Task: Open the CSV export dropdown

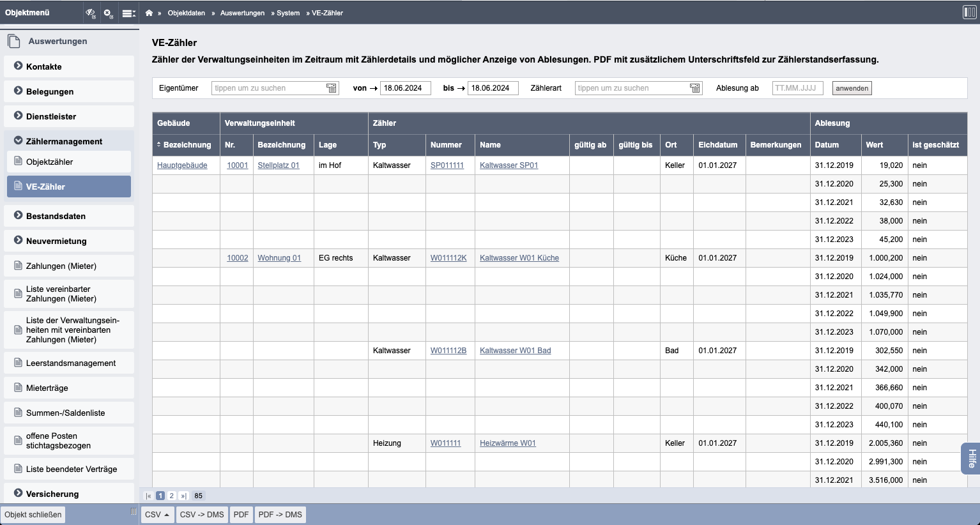Action: (157, 515)
